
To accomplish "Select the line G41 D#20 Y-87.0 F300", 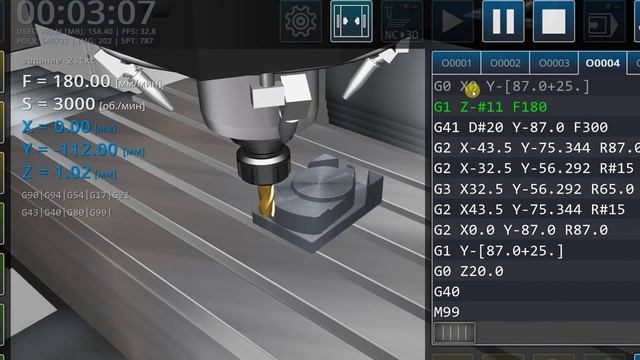I will coord(536,127).
